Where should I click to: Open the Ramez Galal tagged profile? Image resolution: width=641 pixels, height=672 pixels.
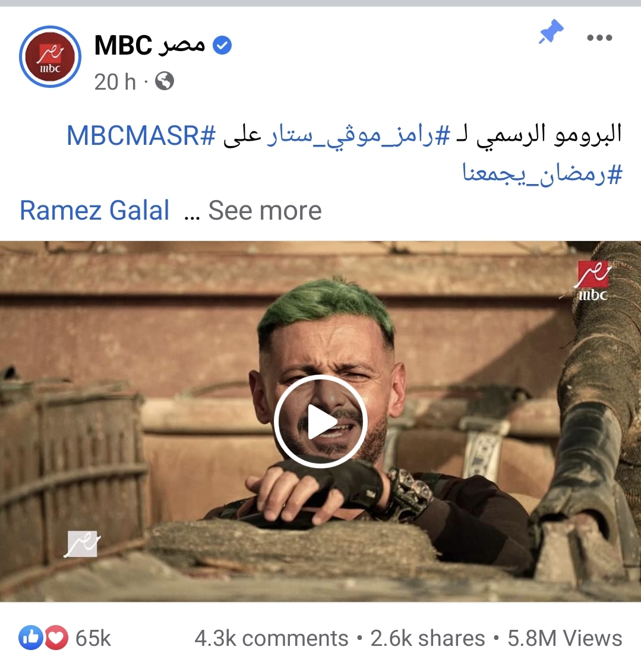click(x=94, y=210)
